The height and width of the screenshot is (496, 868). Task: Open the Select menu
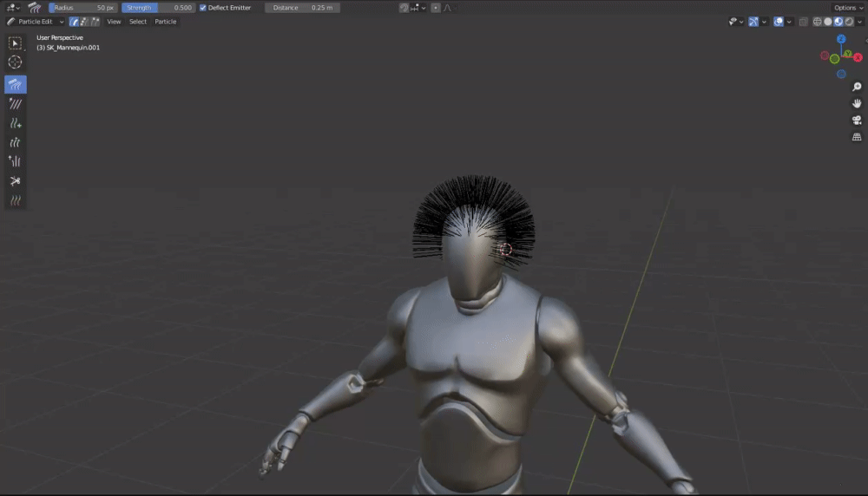(138, 22)
